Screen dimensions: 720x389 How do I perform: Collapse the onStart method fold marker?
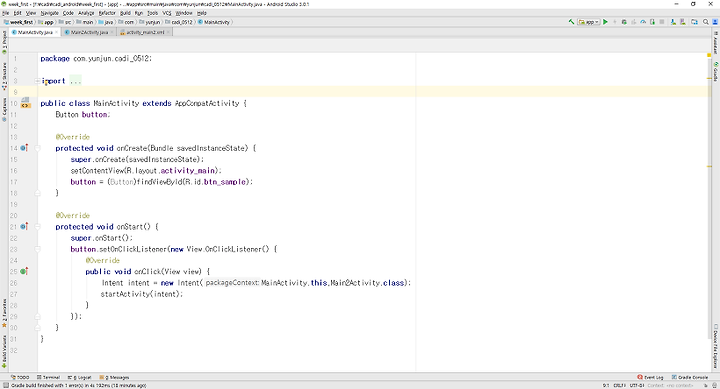pyautogui.click(x=38, y=226)
